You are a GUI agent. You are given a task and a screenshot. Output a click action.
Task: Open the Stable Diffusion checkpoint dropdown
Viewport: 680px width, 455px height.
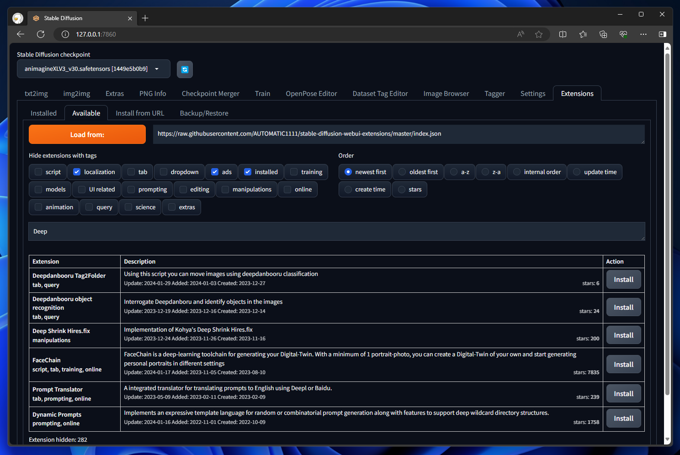93,69
